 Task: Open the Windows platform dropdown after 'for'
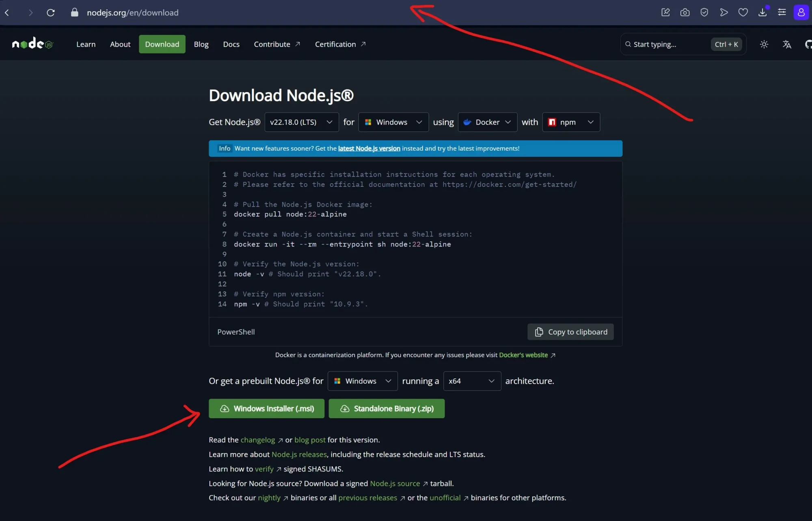(393, 122)
